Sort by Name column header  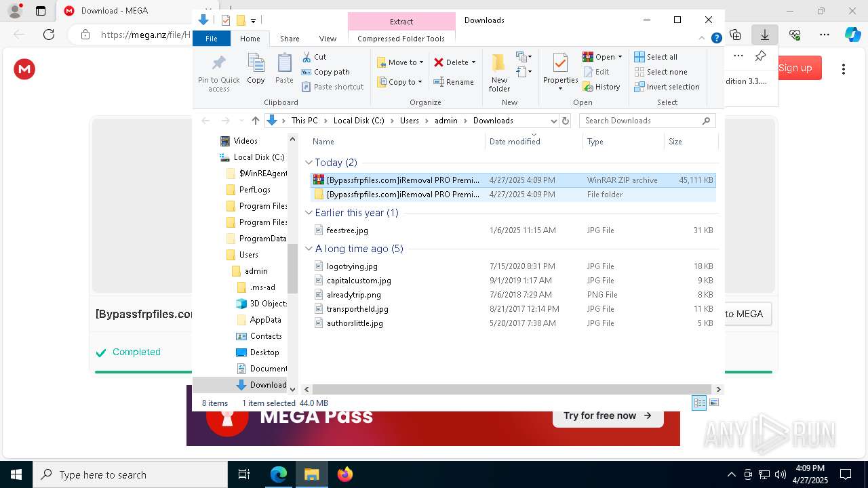397,142
